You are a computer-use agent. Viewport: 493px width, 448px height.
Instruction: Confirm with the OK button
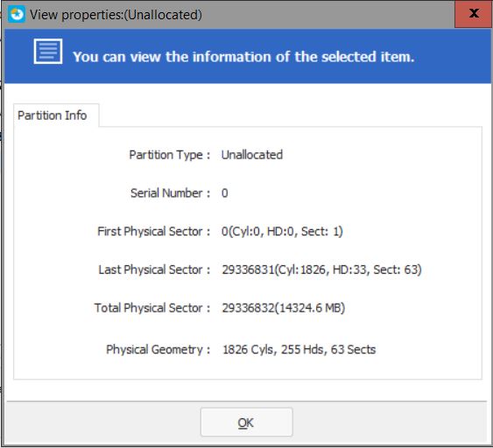(x=247, y=423)
